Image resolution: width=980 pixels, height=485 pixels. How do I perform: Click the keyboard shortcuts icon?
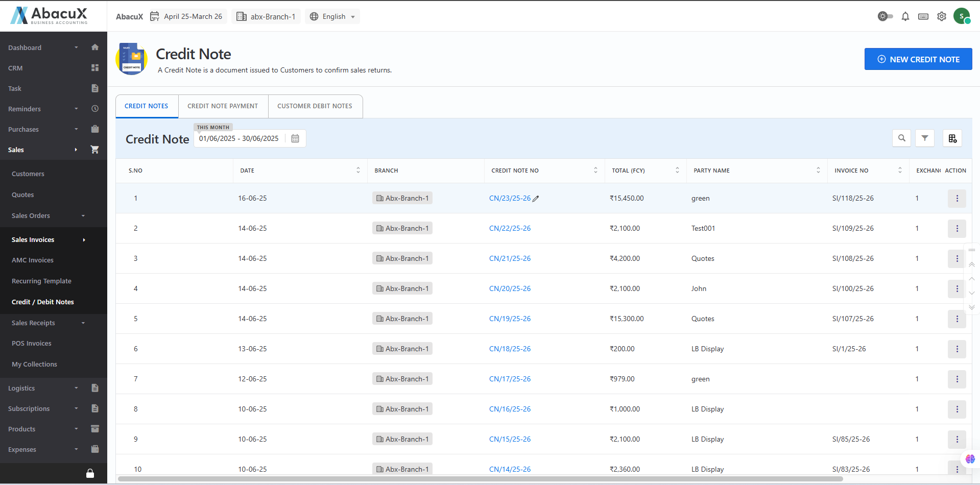pyautogui.click(x=923, y=17)
